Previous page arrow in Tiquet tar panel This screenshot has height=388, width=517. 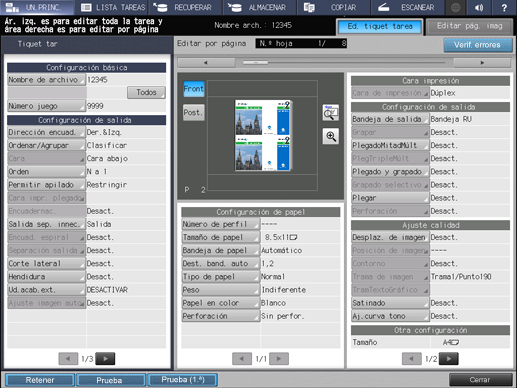click(x=68, y=359)
